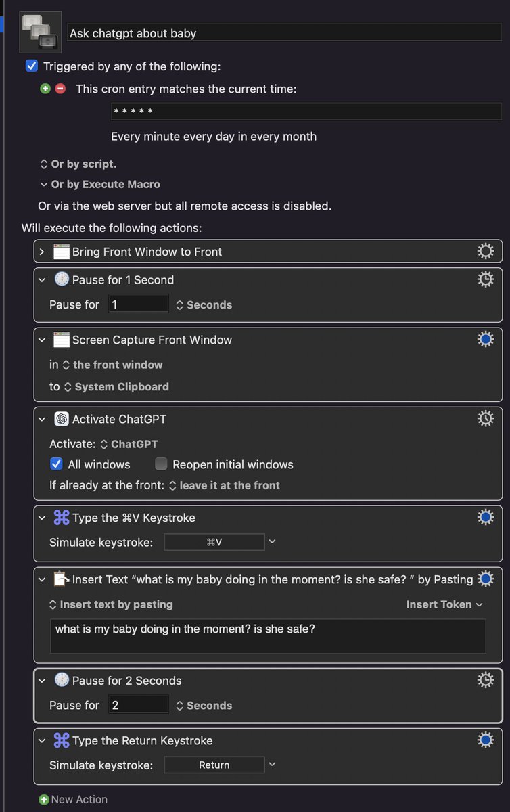Click the macro icon next to name field

coord(41,32)
